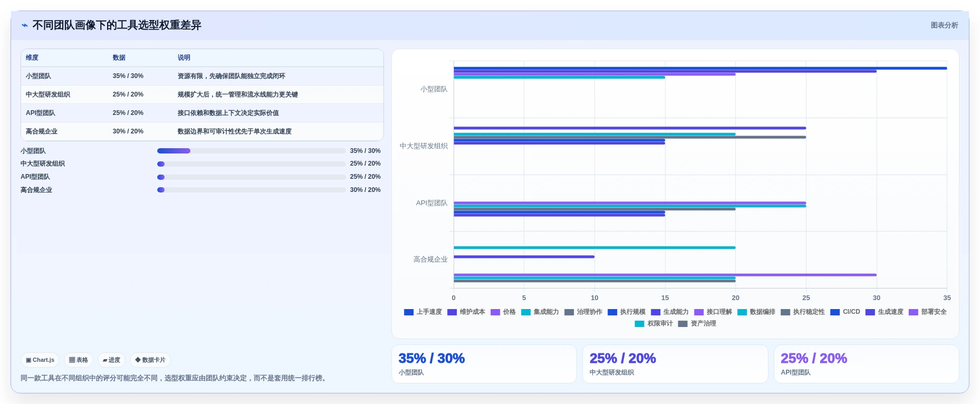Click the 数据卡片 chip

[150, 360]
